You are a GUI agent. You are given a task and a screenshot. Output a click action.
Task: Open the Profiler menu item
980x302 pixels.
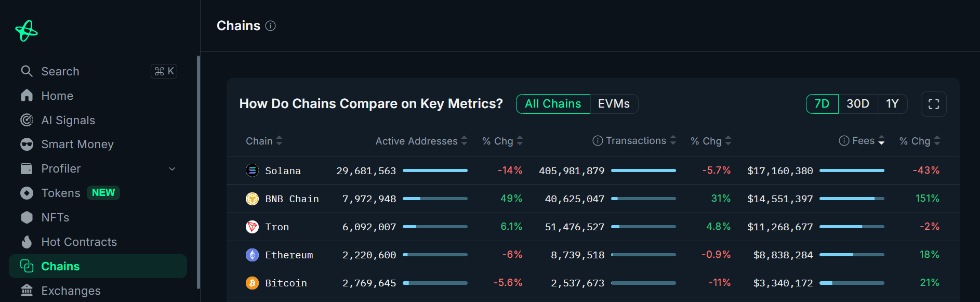98,168
